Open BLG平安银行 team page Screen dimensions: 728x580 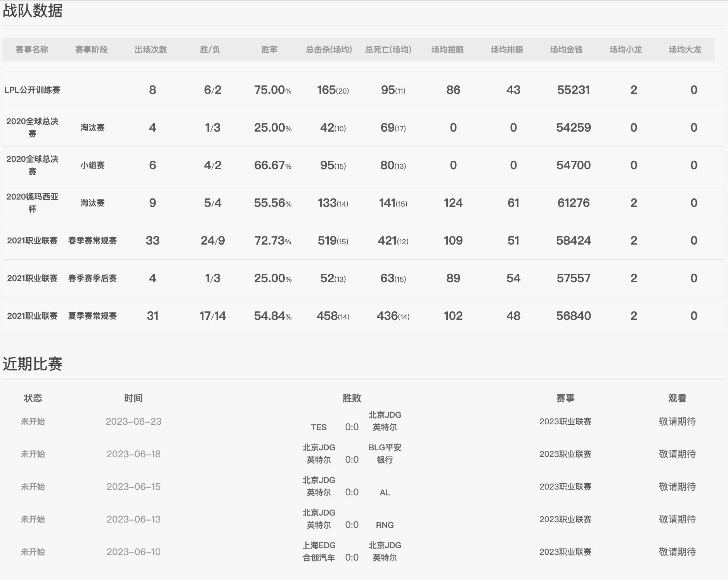click(385, 453)
